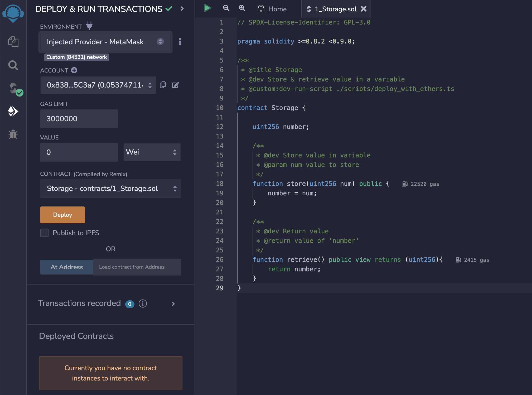Image resolution: width=532 pixels, height=395 pixels.
Task: Click the edit account pencil icon
Action: (x=176, y=85)
